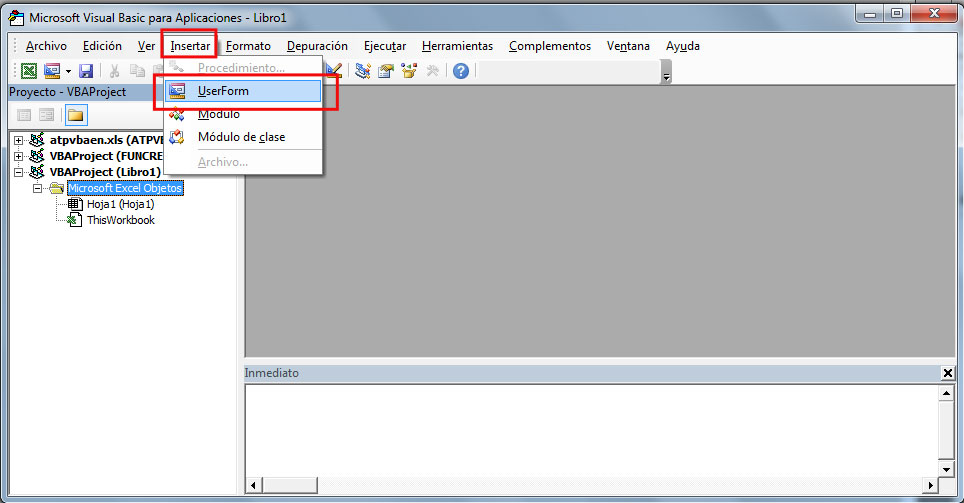The width and height of the screenshot is (964, 503).
Task: Click the Módulo de clase menu icon
Action: (x=177, y=137)
